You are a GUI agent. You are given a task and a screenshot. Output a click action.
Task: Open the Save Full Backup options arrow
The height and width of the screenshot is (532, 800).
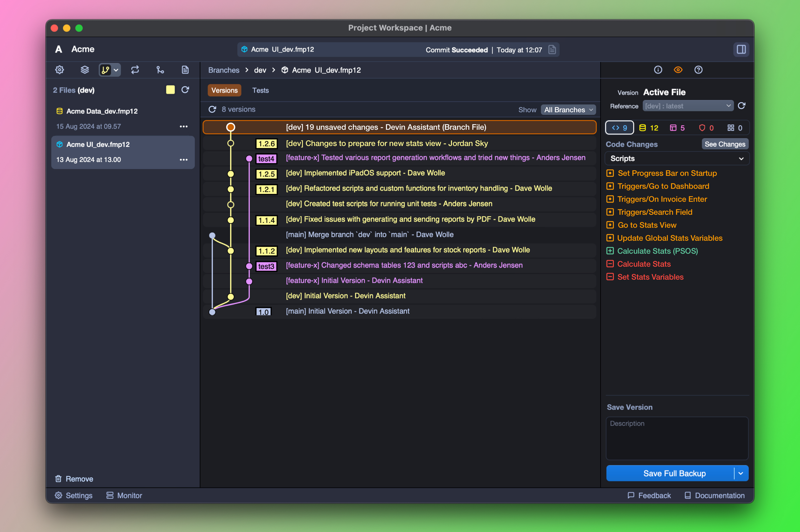click(x=741, y=473)
